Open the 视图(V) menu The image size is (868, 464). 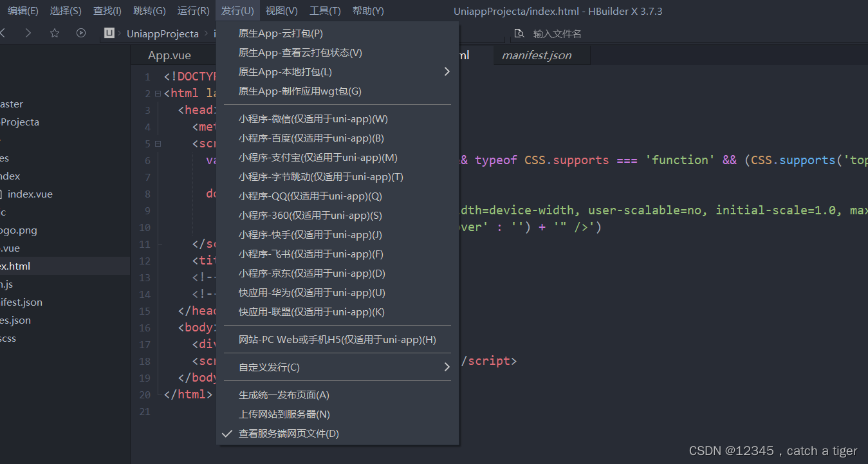point(281,11)
